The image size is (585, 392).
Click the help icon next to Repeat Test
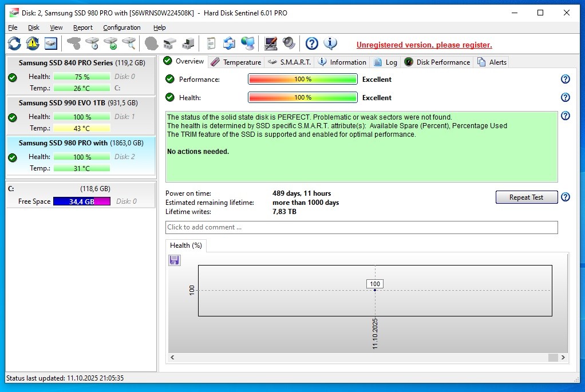(x=565, y=197)
